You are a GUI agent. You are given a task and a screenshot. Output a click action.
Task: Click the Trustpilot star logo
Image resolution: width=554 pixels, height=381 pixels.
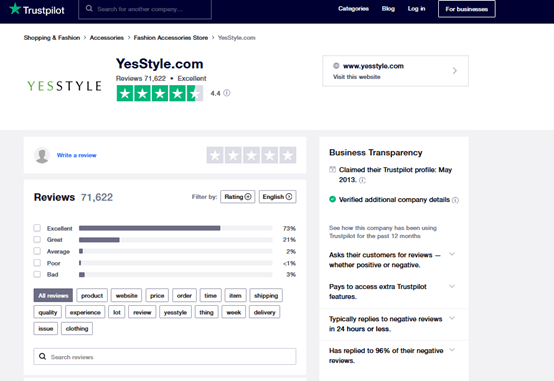[15, 8]
